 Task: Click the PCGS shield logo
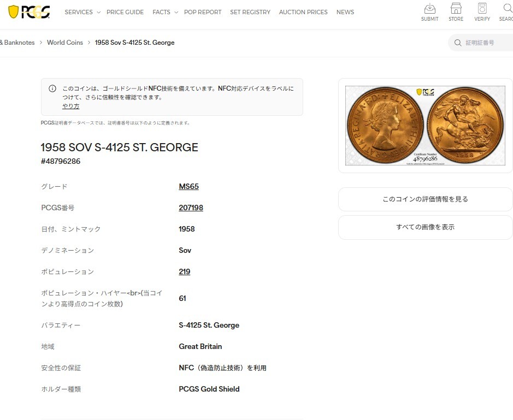(29, 12)
